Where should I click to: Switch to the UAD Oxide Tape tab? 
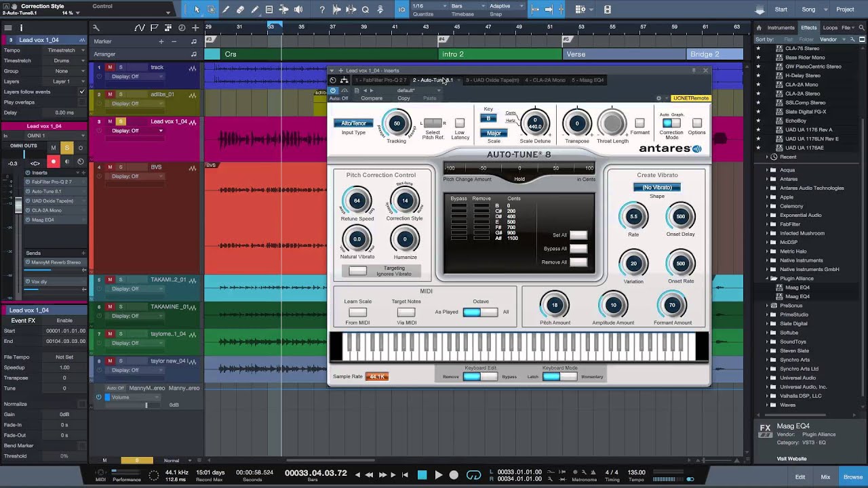click(x=492, y=80)
